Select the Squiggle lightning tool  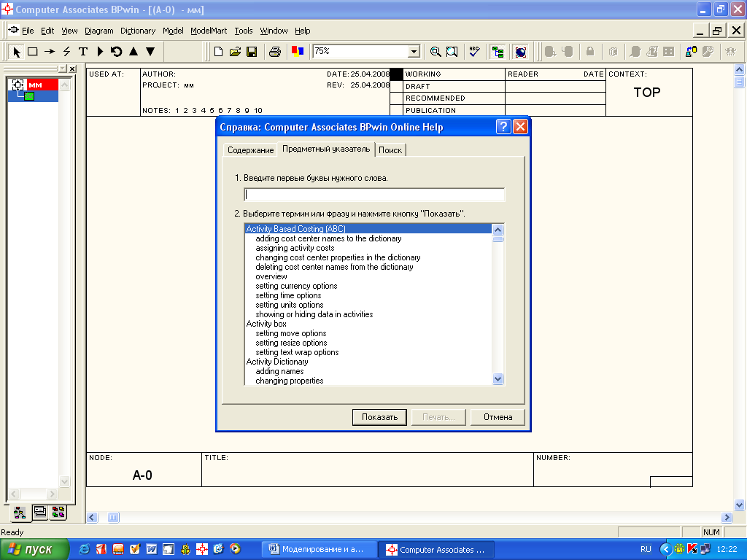pyautogui.click(x=66, y=52)
